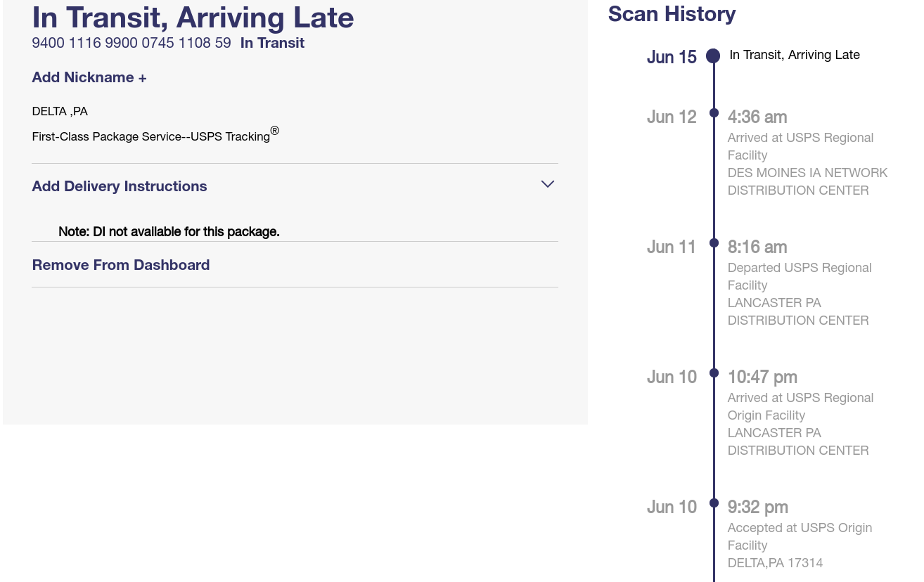Select the Jun 11 timeline dot
The height and width of the screenshot is (582, 924).
(714, 243)
